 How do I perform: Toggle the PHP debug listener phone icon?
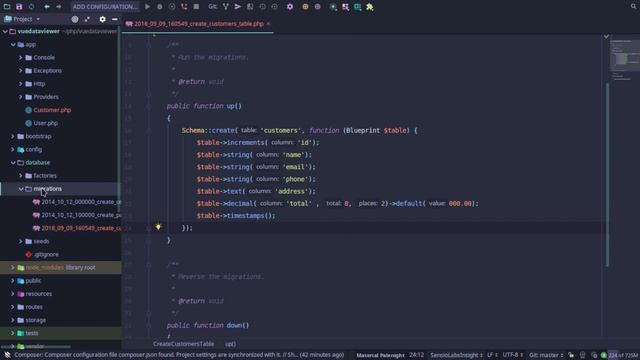(x=184, y=7)
